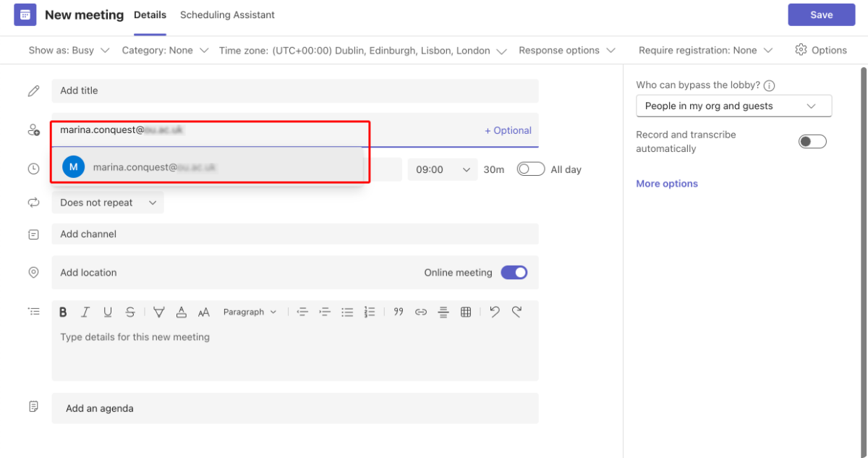The image size is (868, 458).
Task: Insert a link in the description
Action: pyautogui.click(x=420, y=311)
